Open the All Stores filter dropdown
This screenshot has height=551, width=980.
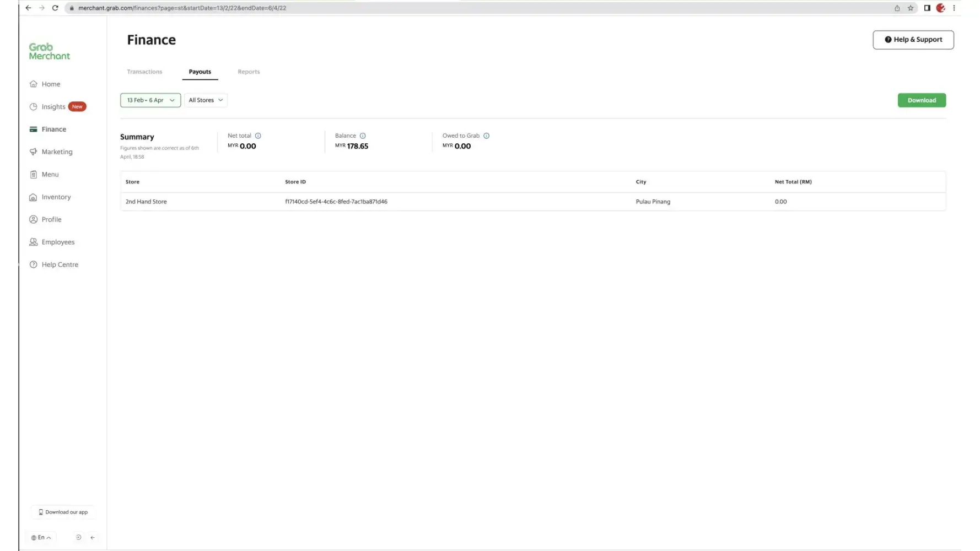click(206, 100)
